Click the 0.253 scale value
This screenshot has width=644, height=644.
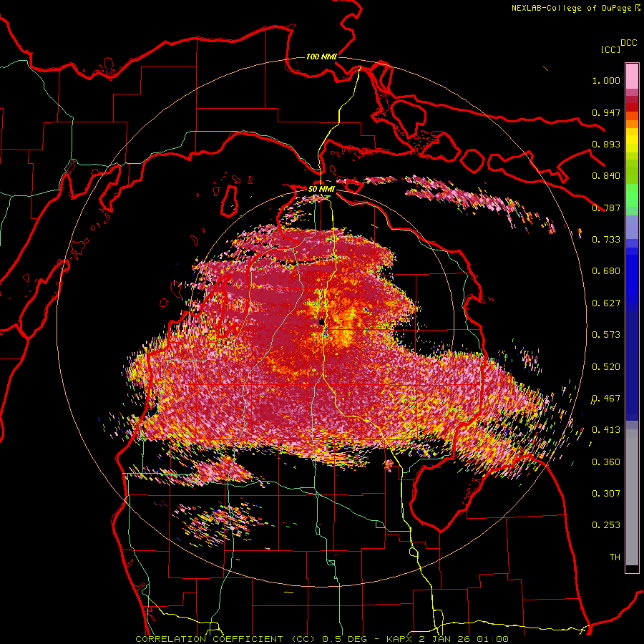(x=606, y=525)
